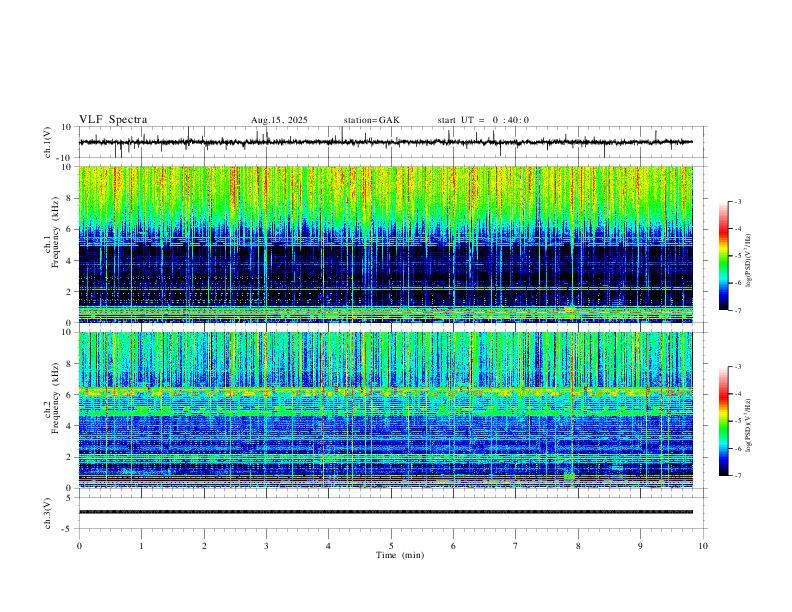Click the ch.1 spectrogram panel

click(386, 244)
